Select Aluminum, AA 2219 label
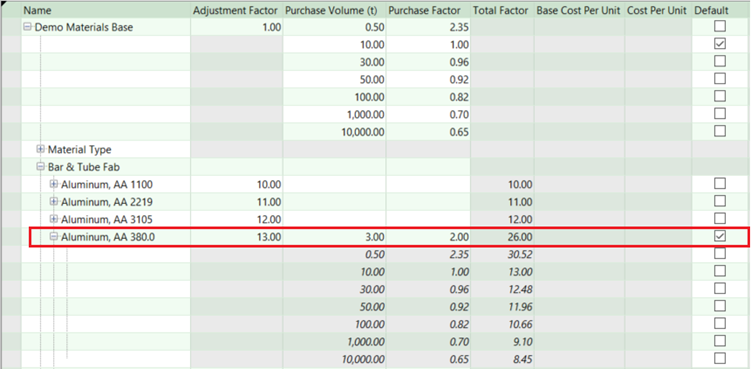Screen dimensions: 751x370 point(107,202)
